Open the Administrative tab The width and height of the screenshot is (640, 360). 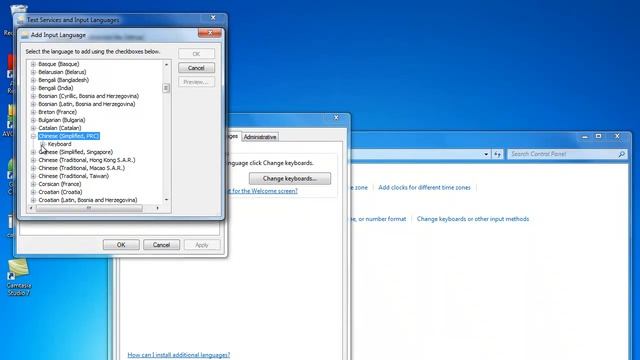[260, 137]
